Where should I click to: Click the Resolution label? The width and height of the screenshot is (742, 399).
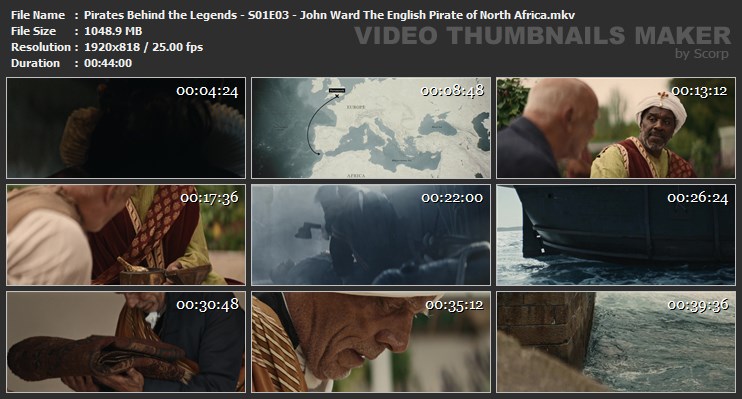(x=41, y=47)
